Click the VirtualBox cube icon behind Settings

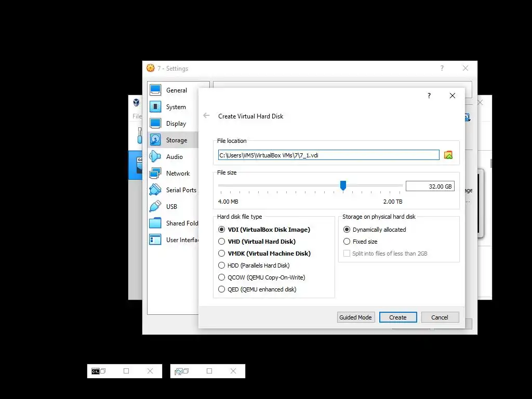136,102
